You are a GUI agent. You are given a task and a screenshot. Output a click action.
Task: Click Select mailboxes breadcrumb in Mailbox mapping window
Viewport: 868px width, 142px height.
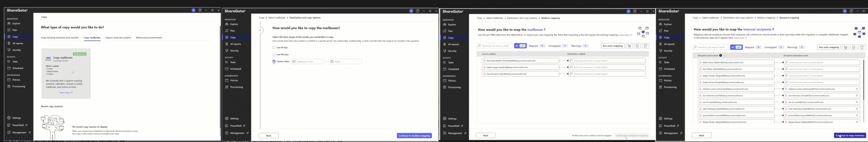coord(494,18)
